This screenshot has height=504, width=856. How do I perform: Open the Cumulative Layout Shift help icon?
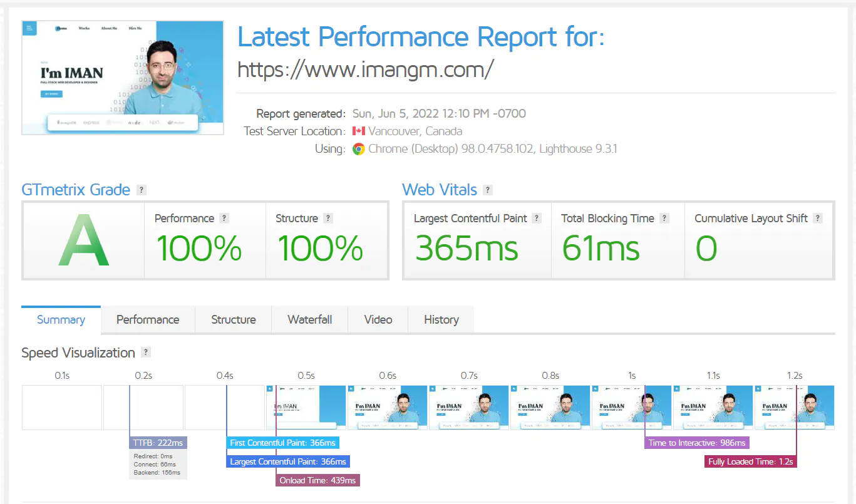point(818,219)
